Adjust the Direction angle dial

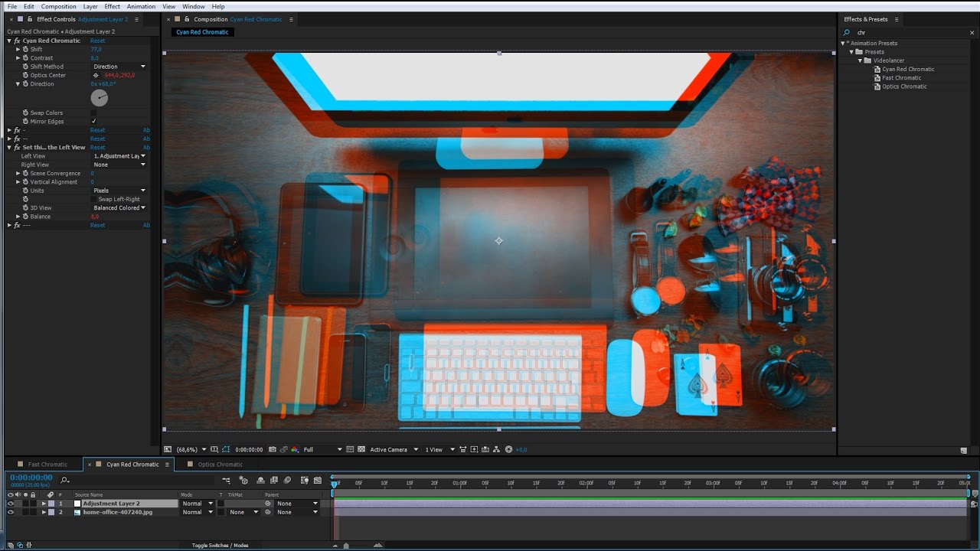tap(100, 98)
